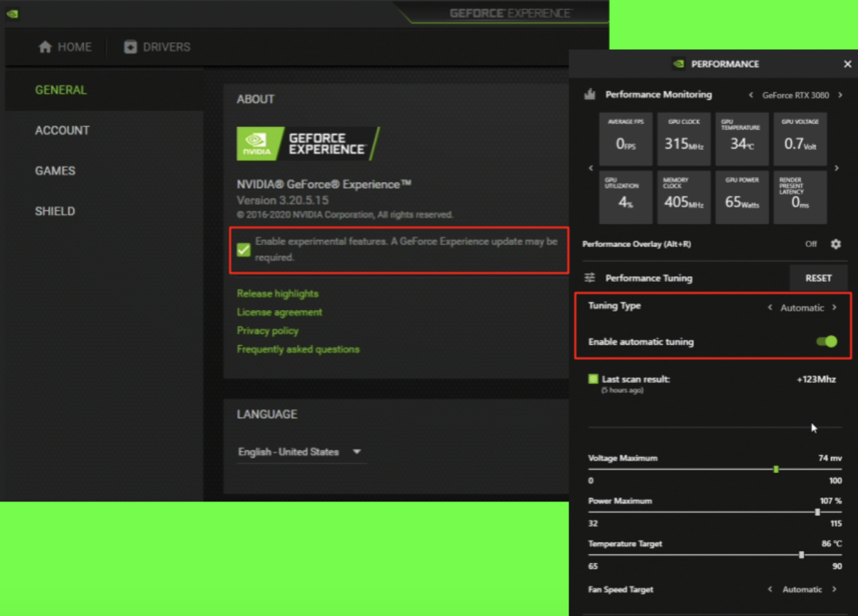Image resolution: width=858 pixels, height=616 pixels.
Task: Click the 74 mv voltage value
Action: pos(830,458)
